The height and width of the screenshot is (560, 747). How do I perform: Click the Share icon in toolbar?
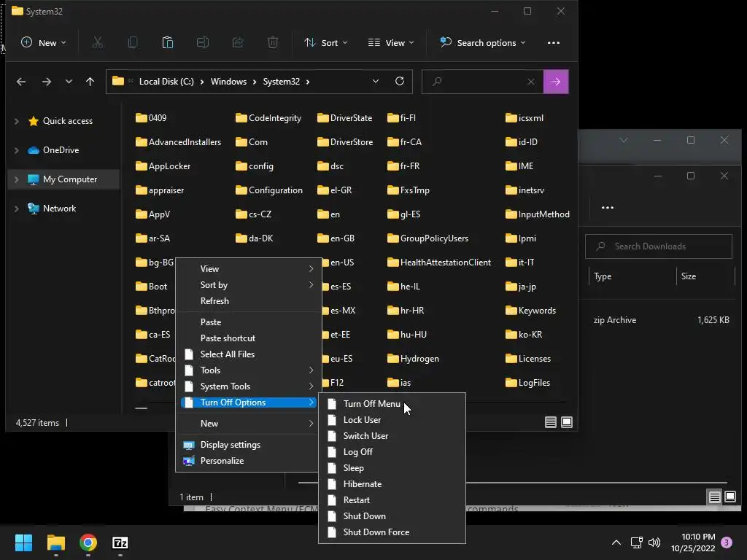238,43
